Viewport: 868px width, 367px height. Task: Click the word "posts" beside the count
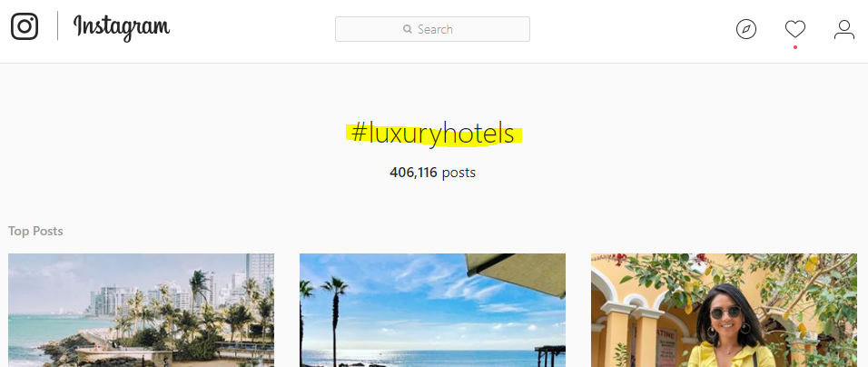pyautogui.click(x=459, y=173)
